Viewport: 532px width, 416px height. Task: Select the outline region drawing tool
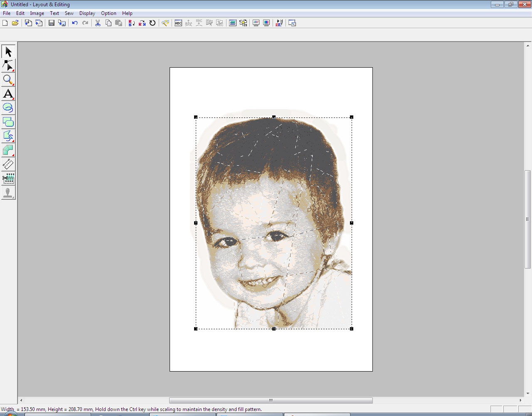tap(8, 136)
